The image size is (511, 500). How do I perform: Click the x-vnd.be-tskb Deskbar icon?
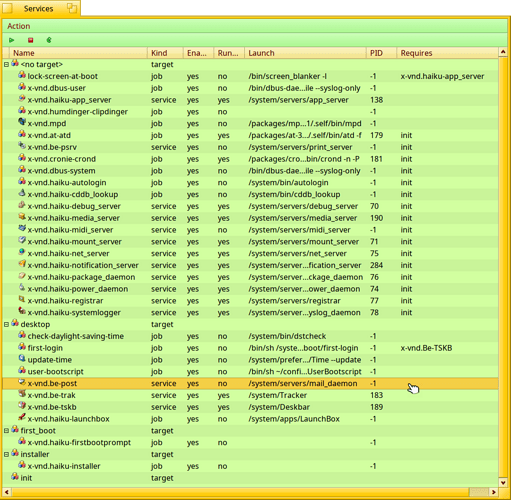pos(22,406)
